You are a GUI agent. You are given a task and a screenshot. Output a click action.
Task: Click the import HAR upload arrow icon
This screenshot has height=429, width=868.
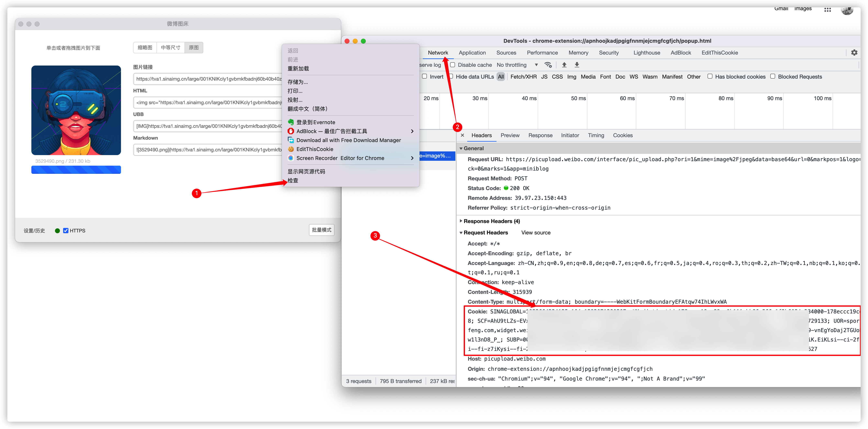pos(564,65)
